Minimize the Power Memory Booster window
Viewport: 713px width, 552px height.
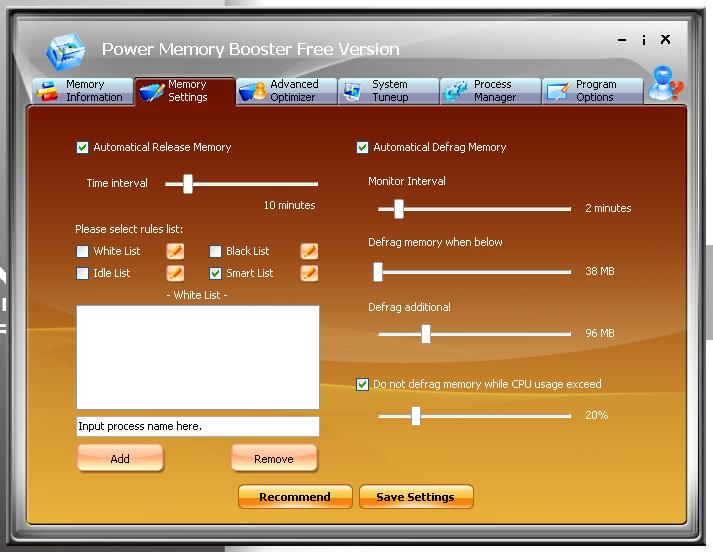622,40
